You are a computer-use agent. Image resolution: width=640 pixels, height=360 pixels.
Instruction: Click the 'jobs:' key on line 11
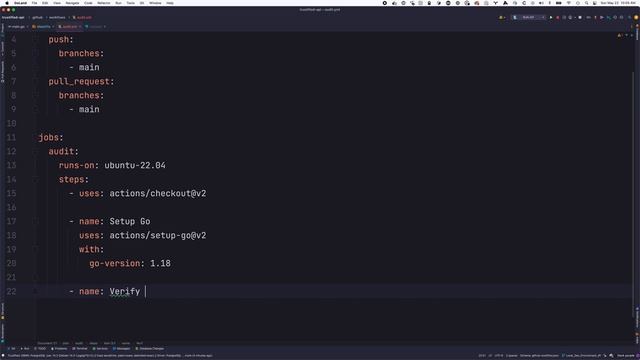coord(51,138)
